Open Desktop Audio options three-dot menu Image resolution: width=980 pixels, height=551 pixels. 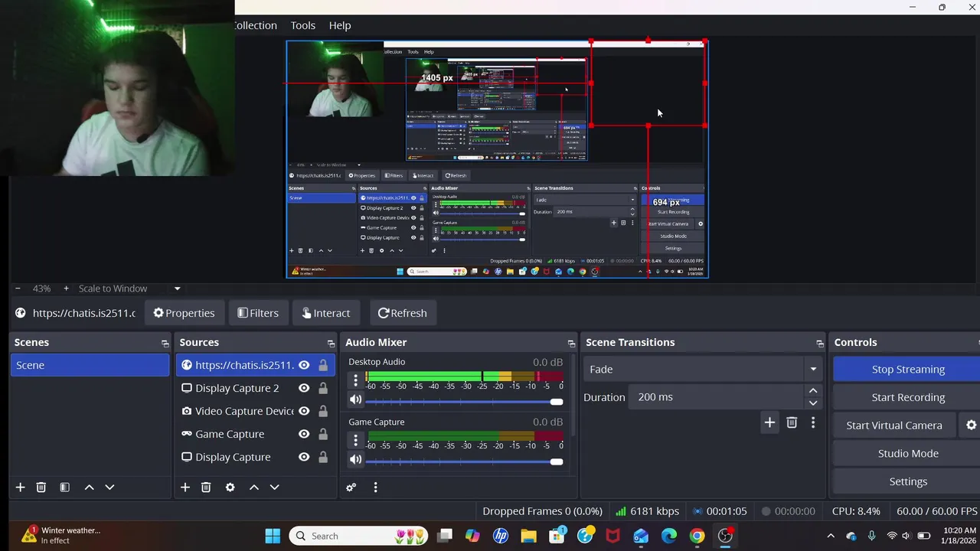[355, 380]
